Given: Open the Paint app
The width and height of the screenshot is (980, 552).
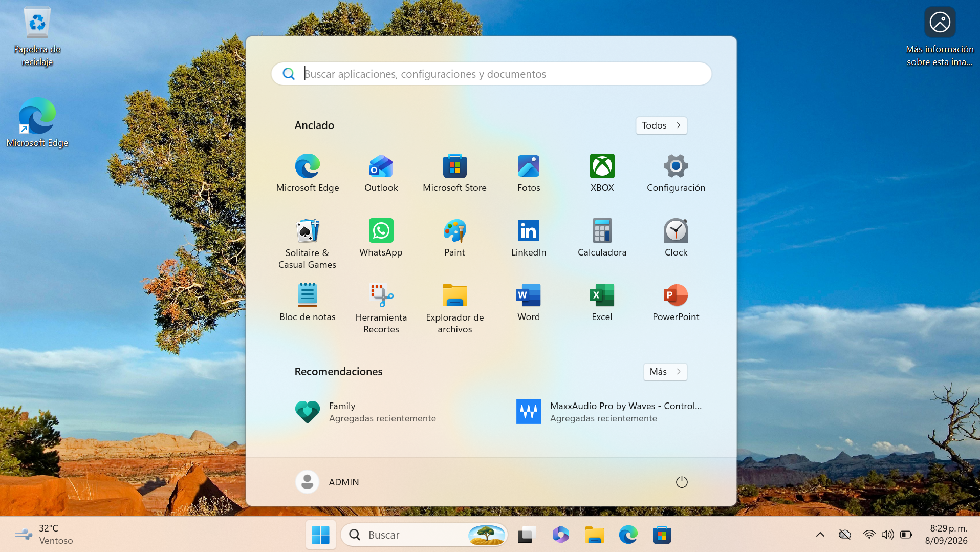Looking at the screenshot, I should point(455,238).
